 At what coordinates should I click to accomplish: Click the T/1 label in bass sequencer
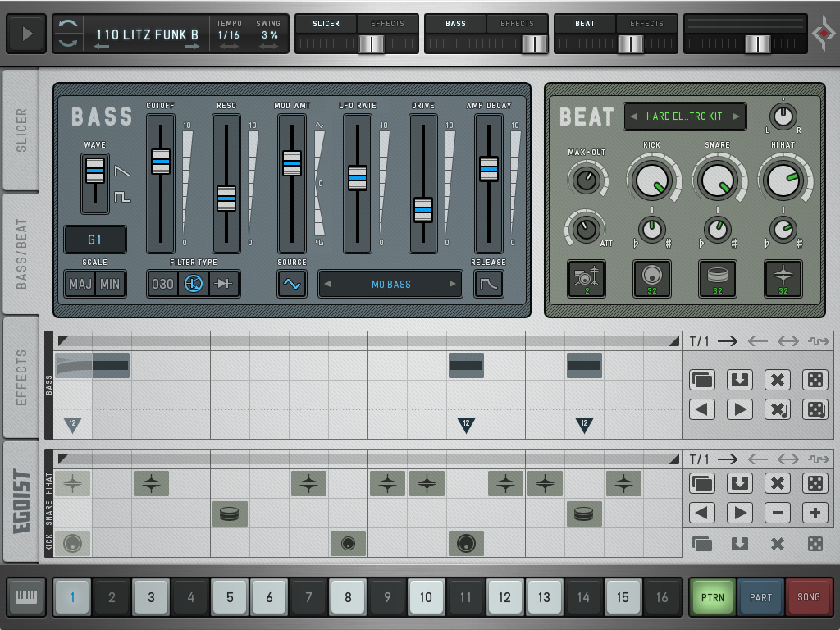699,341
